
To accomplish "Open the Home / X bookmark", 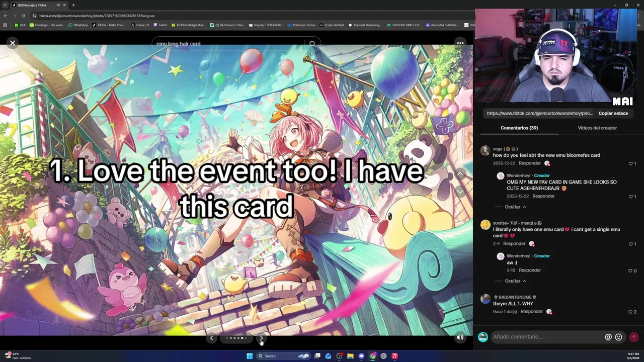I will coord(140,25).
